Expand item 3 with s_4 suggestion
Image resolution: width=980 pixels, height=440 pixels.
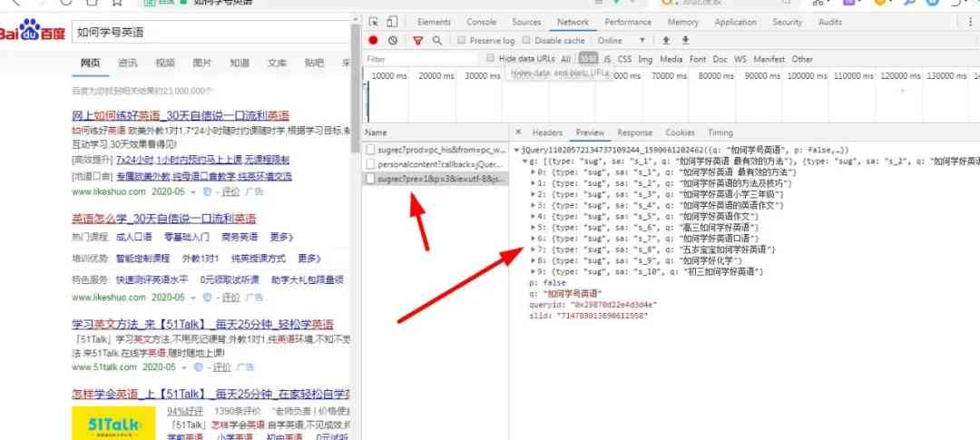pyautogui.click(x=533, y=205)
